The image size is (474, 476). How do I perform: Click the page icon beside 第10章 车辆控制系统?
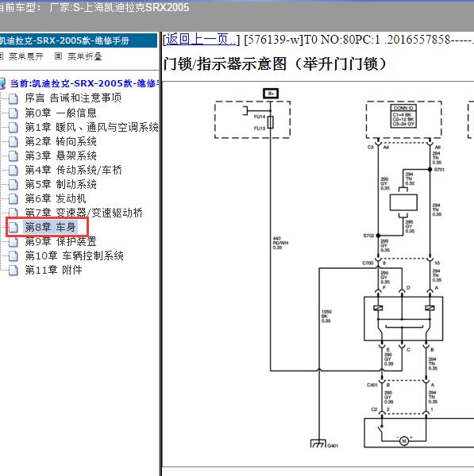pos(13,256)
